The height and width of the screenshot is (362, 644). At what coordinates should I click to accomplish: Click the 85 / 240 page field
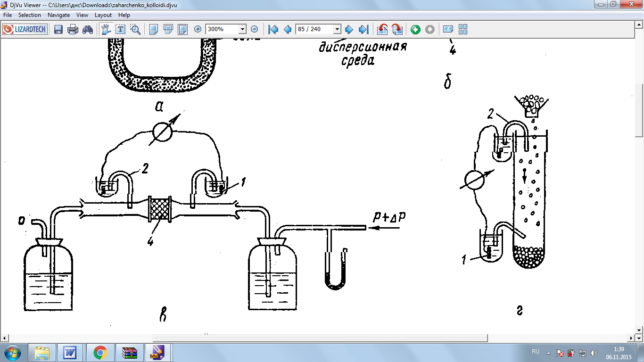point(314,29)
